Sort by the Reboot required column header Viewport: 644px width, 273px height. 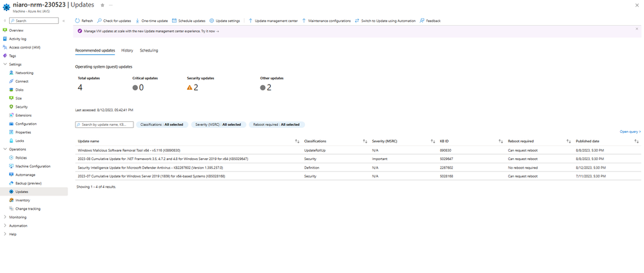point(520,141)
